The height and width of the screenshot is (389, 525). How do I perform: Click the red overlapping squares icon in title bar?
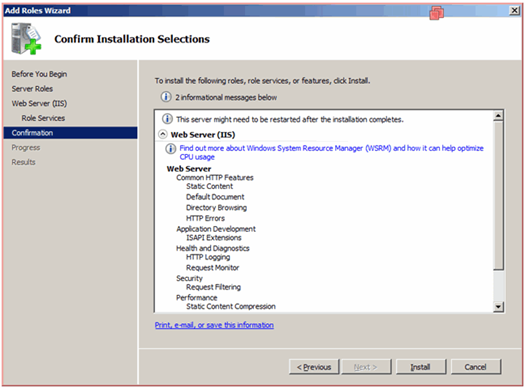coord(437,13)
